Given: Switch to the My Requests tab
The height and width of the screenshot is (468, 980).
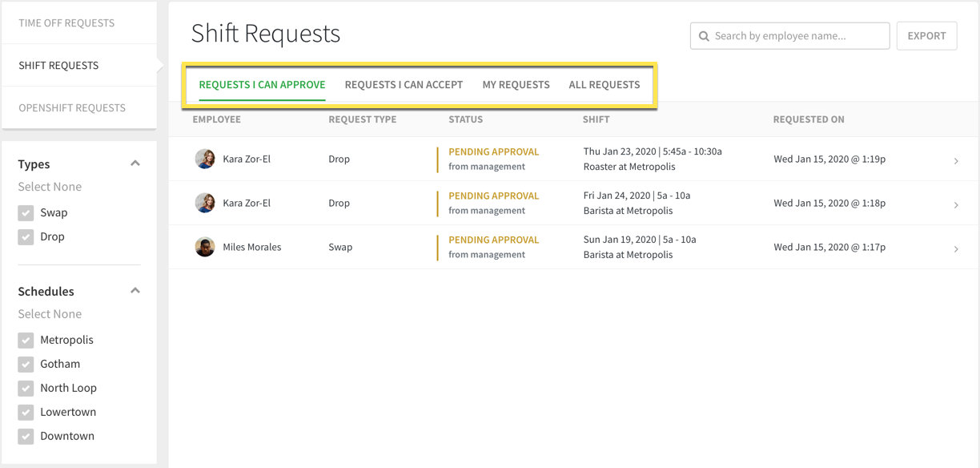Looking at the screenshot, I should 516,84.
